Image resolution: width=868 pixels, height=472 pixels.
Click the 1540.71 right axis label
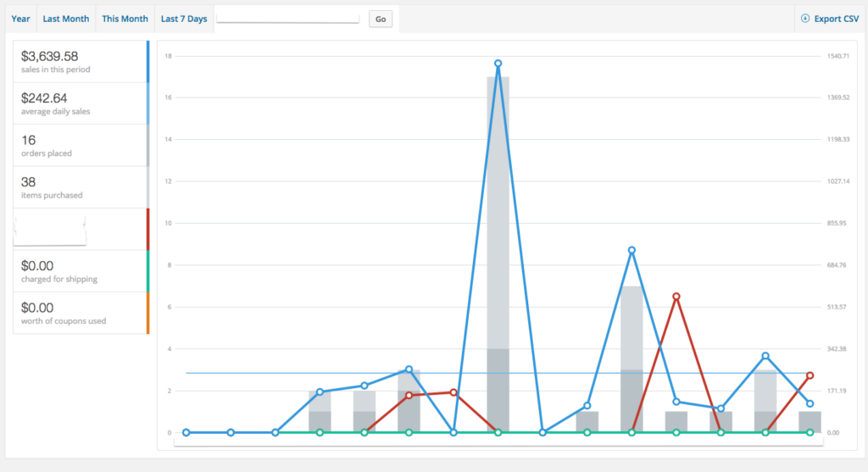click(838, 56)
